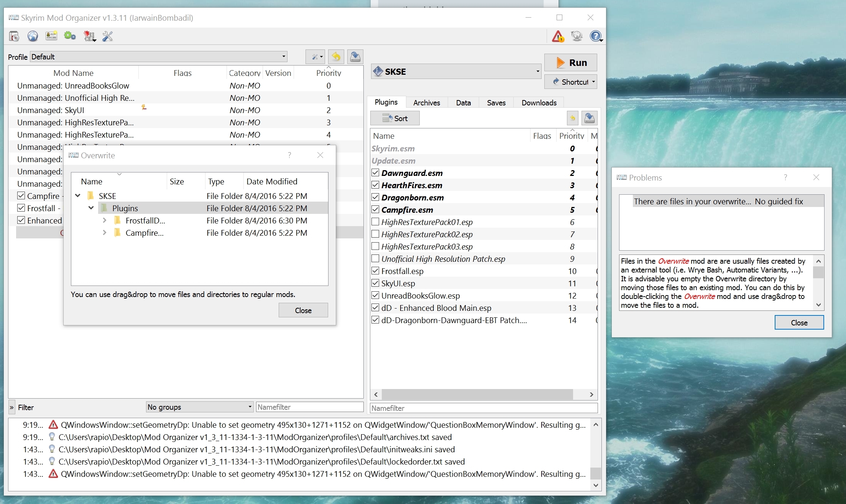The width and height of the screenshot is (846, 504).
Task: Click the plugin list horizontal scrollbar
Action: click(477, 394)
